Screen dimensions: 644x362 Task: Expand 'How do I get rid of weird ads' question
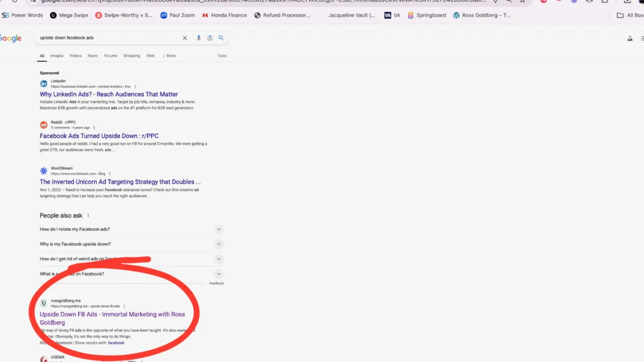(x=131, y=259)
